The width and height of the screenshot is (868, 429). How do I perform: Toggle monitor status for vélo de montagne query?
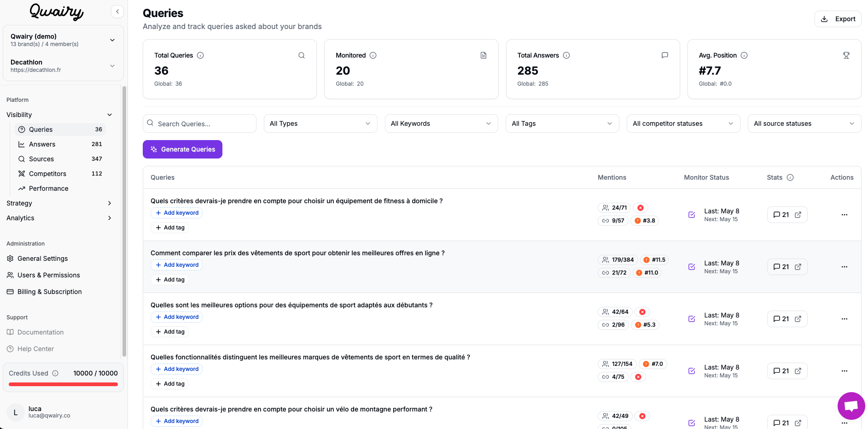pyautogui.click(x=692, y=423)
